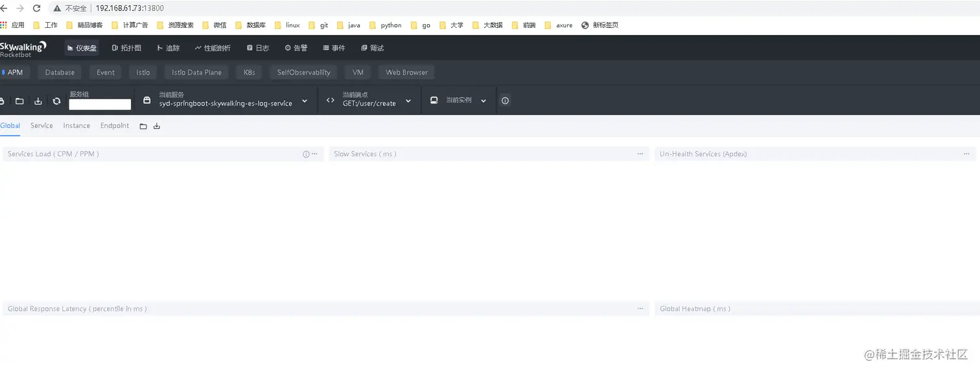Viewport: 980px width, 373px height.
Task: Click the info icon after 当前实例 selector
Action: 505,101
